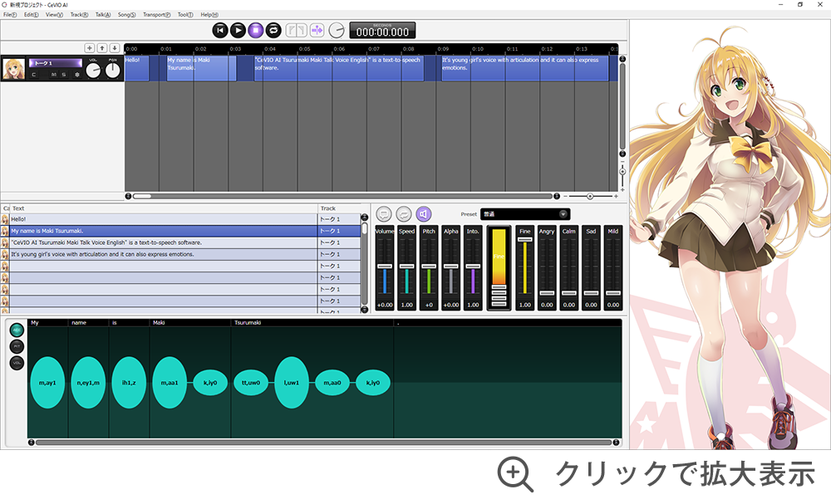Click the Pitch slider handle

[x=429, y=267]
